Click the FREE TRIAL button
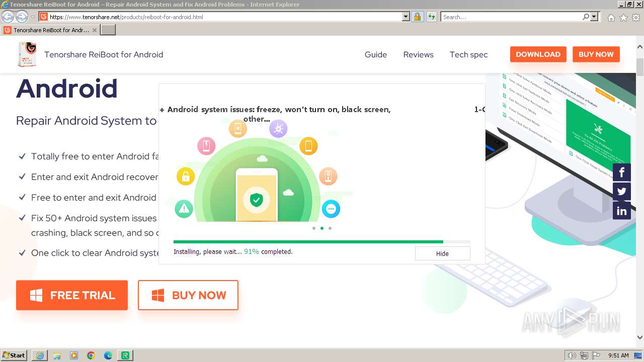644x362 pixels. coord(72,295)
